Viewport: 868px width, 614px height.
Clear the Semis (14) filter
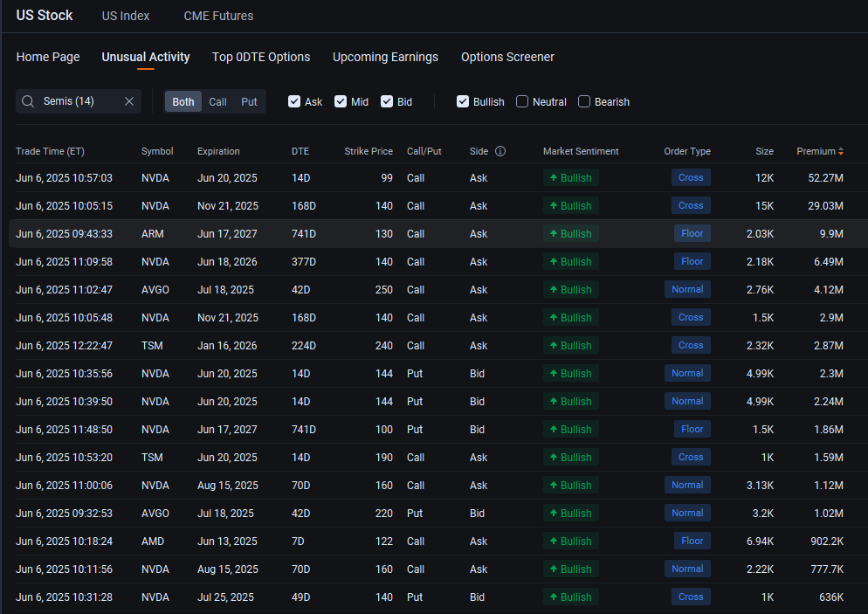pyautogui.click(x=129, y=101)
